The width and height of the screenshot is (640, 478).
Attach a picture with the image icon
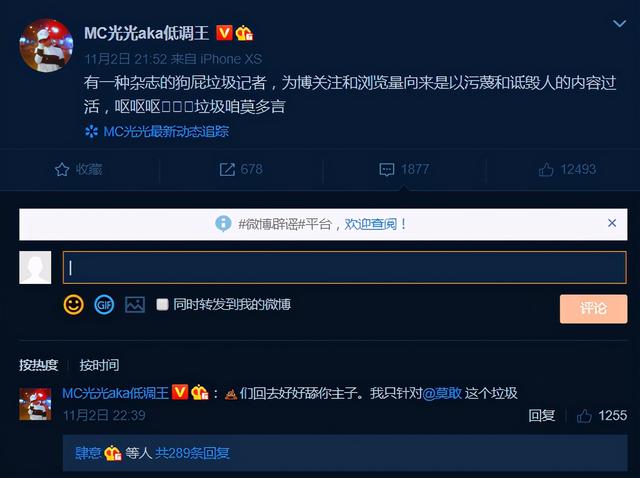click(x=135, y=305)
